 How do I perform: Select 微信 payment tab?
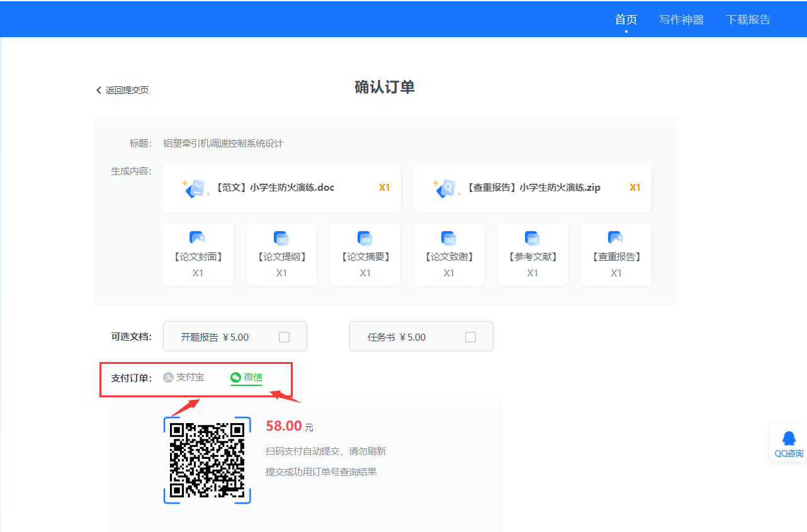(x=246, y=378)
